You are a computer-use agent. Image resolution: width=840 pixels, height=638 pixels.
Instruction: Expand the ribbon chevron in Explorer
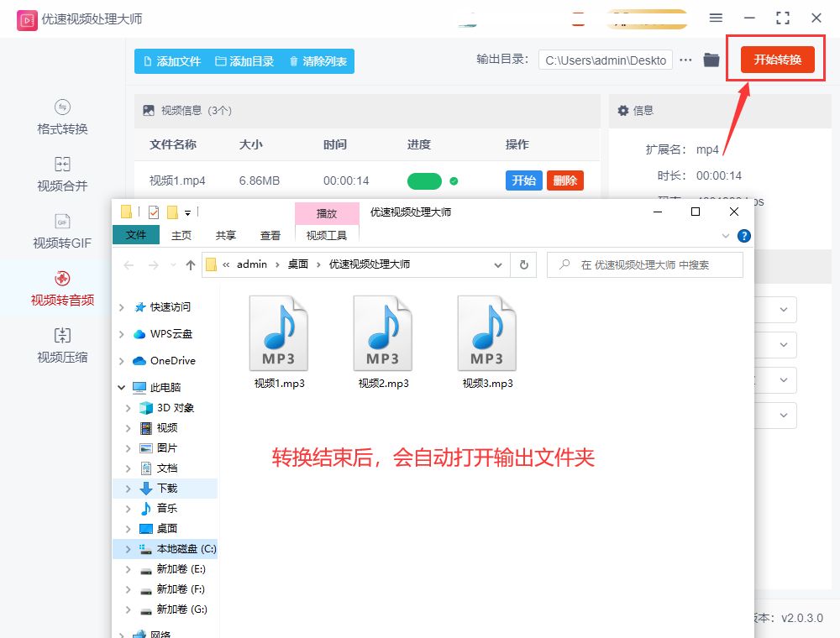click(726, 236)
